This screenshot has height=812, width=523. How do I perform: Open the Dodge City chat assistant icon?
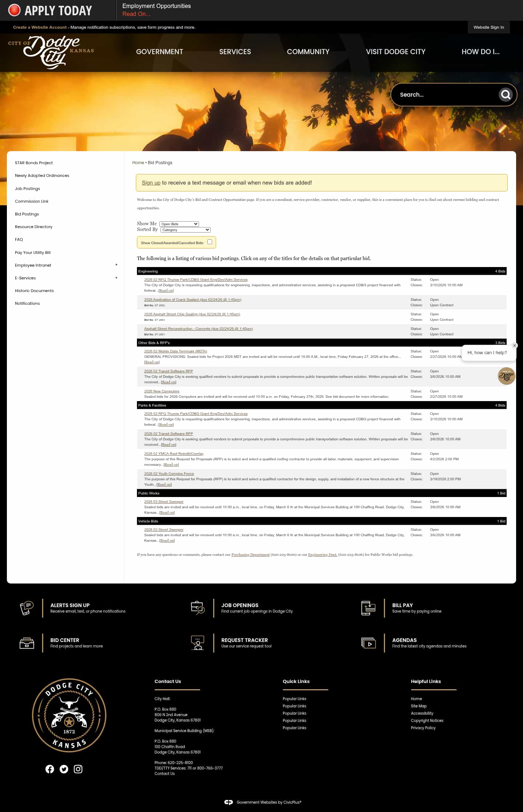[506, 376]
